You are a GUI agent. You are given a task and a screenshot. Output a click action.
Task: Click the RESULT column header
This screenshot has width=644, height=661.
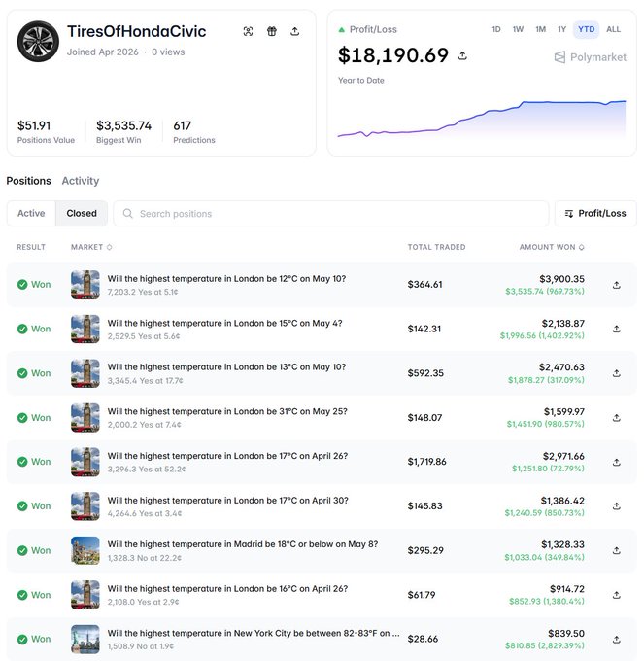31,247
